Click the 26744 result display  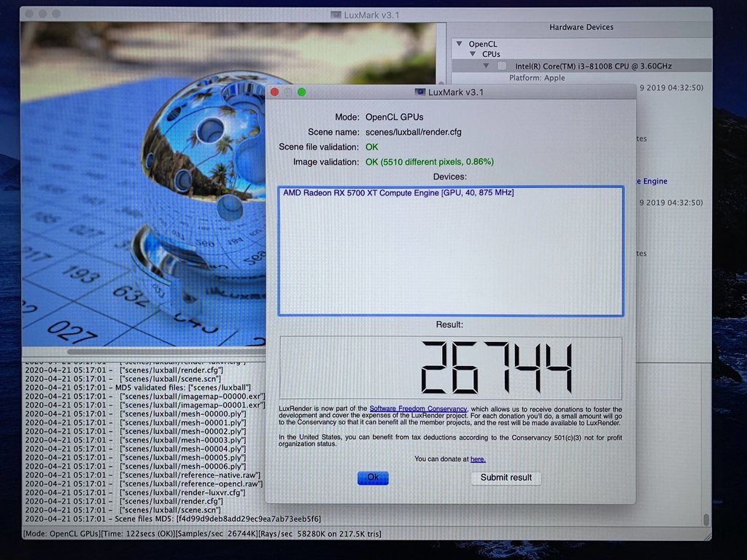point(451,367)
